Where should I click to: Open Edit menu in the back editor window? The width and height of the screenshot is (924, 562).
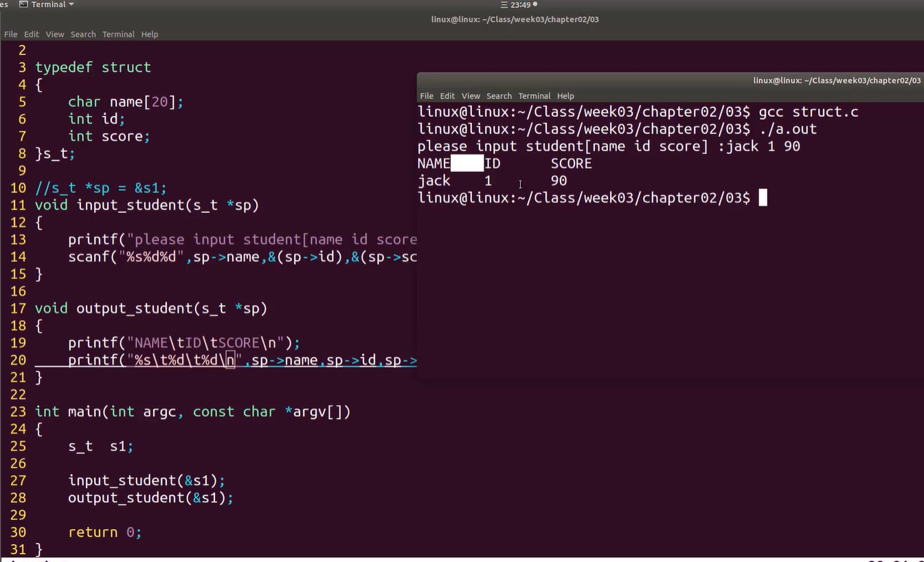tap(32, 34)
